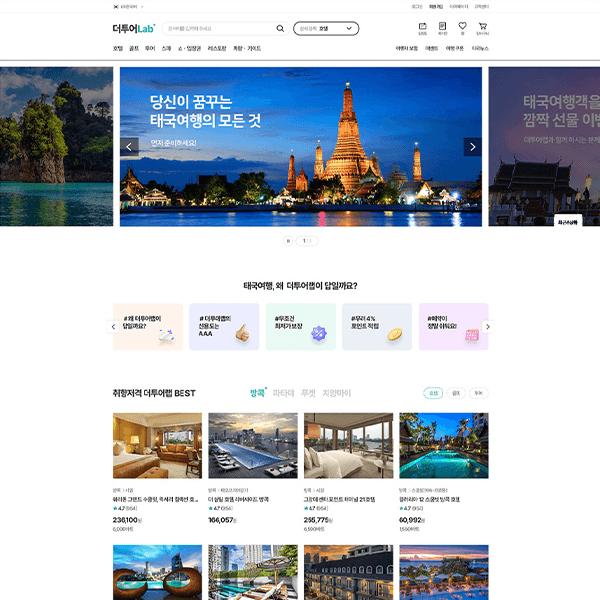Open the hotel room thumbnail priced 238,100
Viewport: 600px width, 600px height.
(x=157, y=445)
